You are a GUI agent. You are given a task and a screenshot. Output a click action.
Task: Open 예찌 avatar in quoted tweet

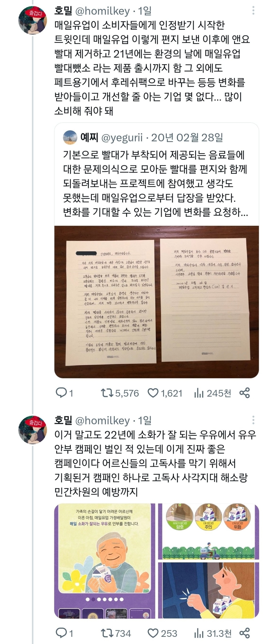tap(70, 138)
